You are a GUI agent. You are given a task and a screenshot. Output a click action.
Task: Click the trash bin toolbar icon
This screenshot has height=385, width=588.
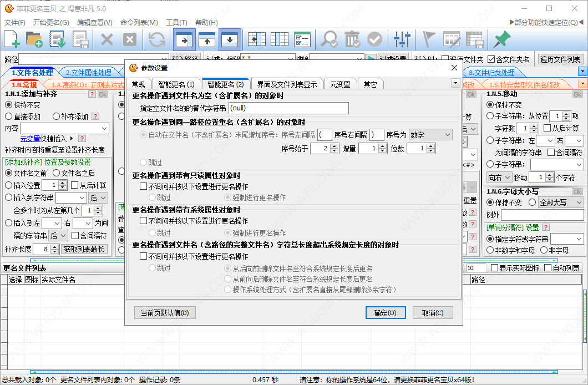tap(352, 39)
